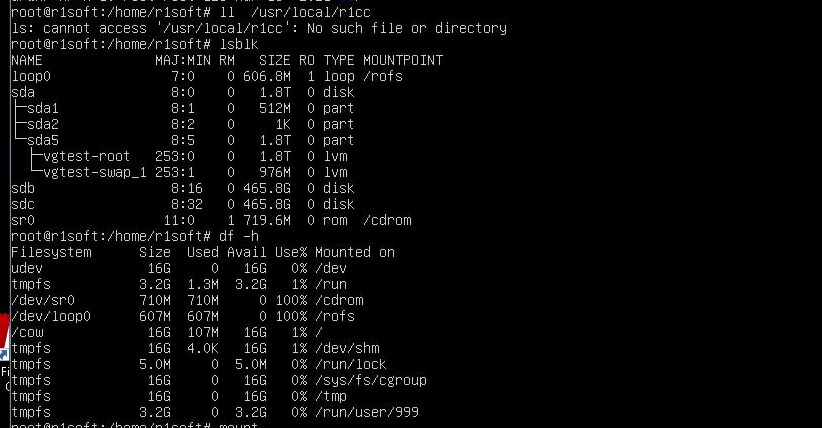The width and height of the screenshot is (822, 428).
Task: Click the MOUNTPOINT column header
Action: tap(403, 60)
